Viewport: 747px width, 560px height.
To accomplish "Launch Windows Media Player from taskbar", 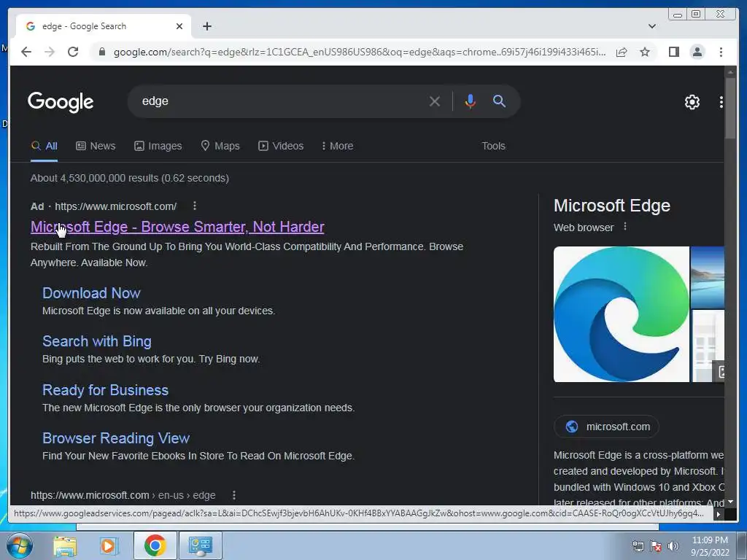I will pos(108,545).
